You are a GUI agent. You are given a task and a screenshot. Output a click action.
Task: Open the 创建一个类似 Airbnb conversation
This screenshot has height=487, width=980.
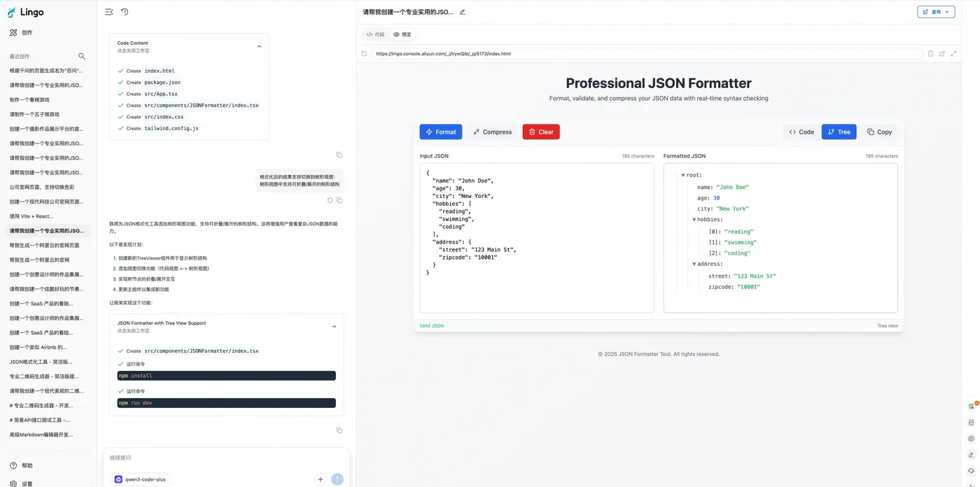pos(38,347)
